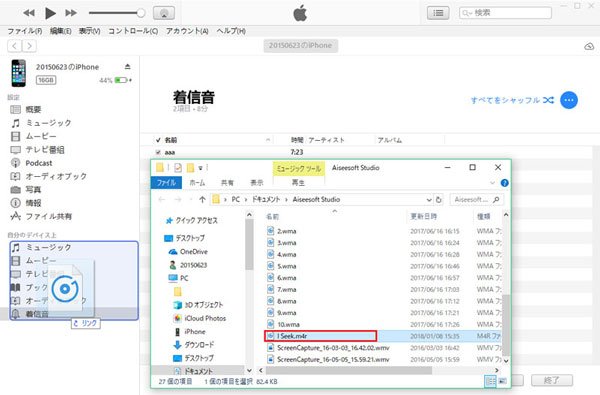Click the アルバム column header

390,140
